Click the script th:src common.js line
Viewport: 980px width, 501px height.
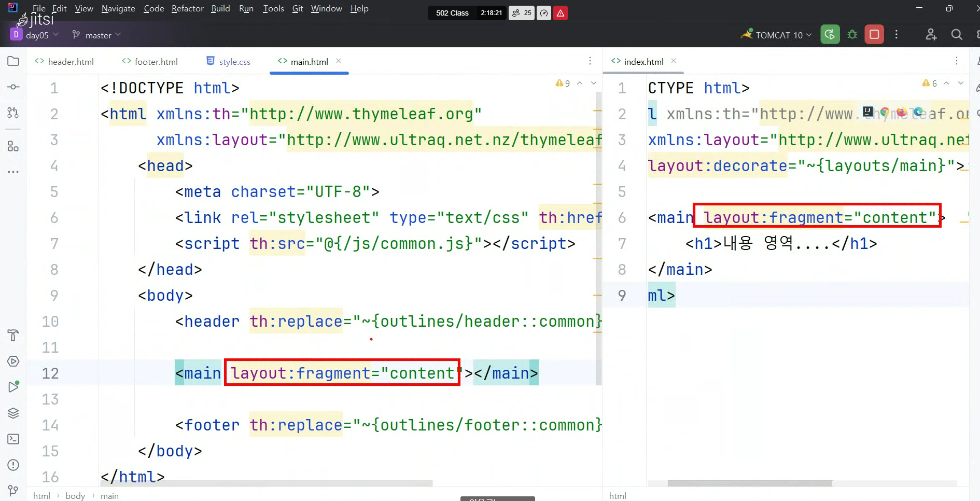coord(375,244)
